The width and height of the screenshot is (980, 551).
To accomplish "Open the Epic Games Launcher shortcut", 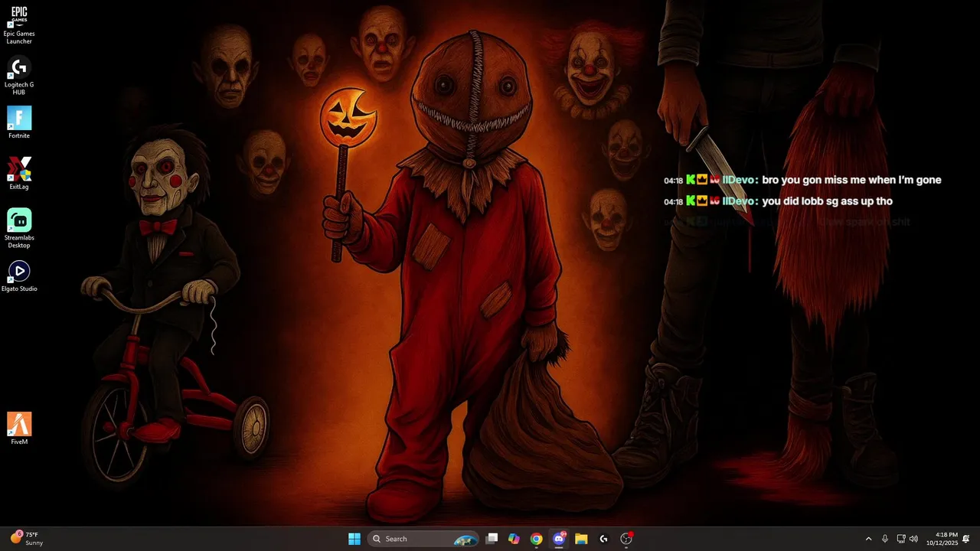I will [19, 24].
